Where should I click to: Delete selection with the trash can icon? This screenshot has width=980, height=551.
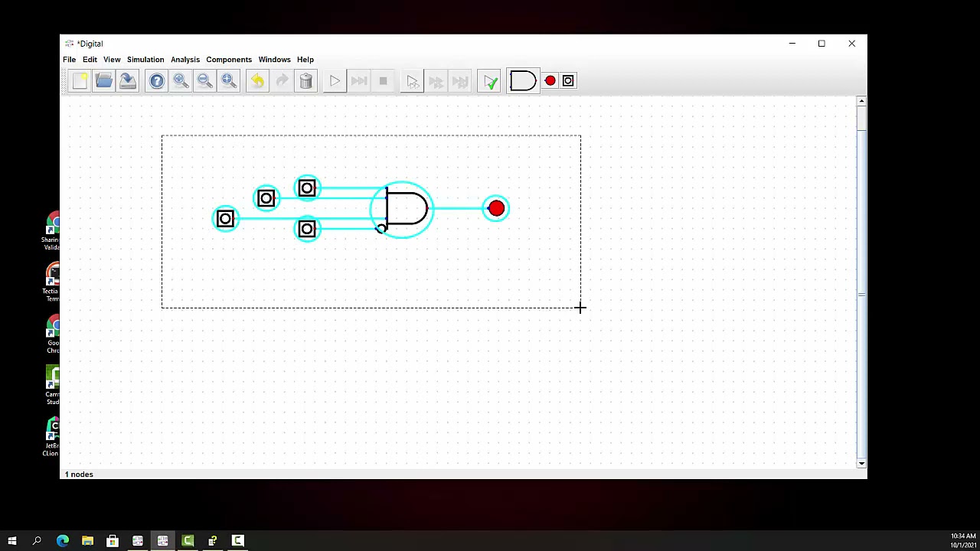pos(305,81)
